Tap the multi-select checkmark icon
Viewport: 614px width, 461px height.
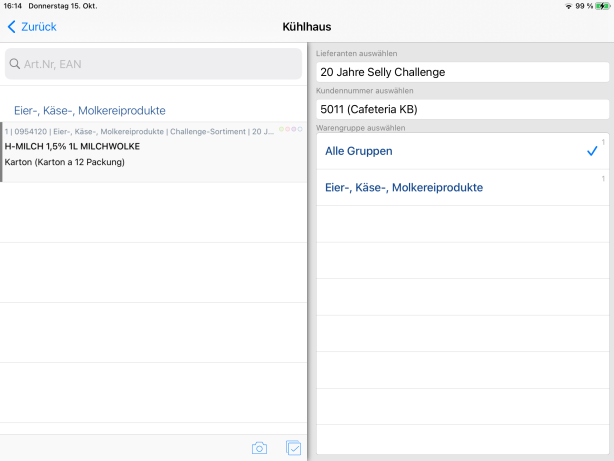tap(293, 448)
